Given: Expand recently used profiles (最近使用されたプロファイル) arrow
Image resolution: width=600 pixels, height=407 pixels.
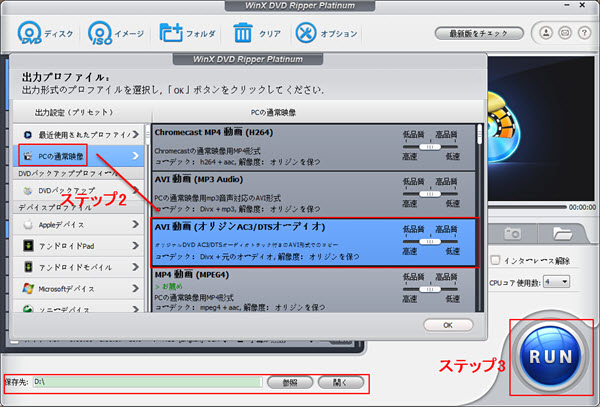Looking at the screenshot, I should pos(135,135).
